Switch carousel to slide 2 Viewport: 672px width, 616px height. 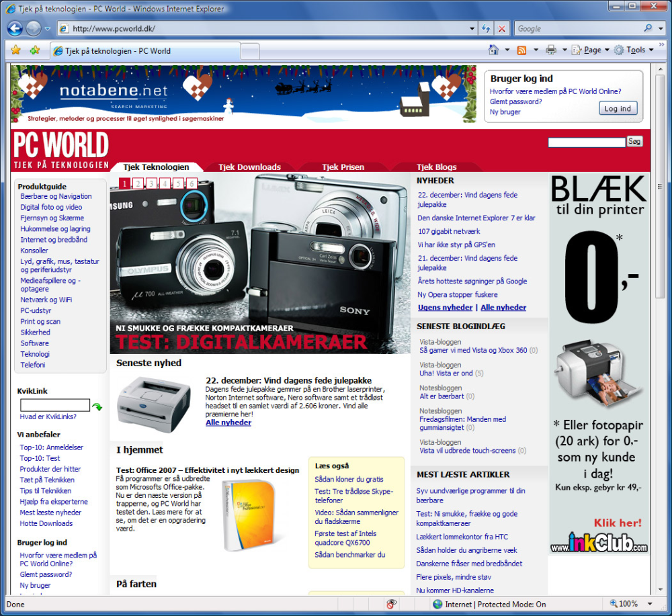(138, 183)
